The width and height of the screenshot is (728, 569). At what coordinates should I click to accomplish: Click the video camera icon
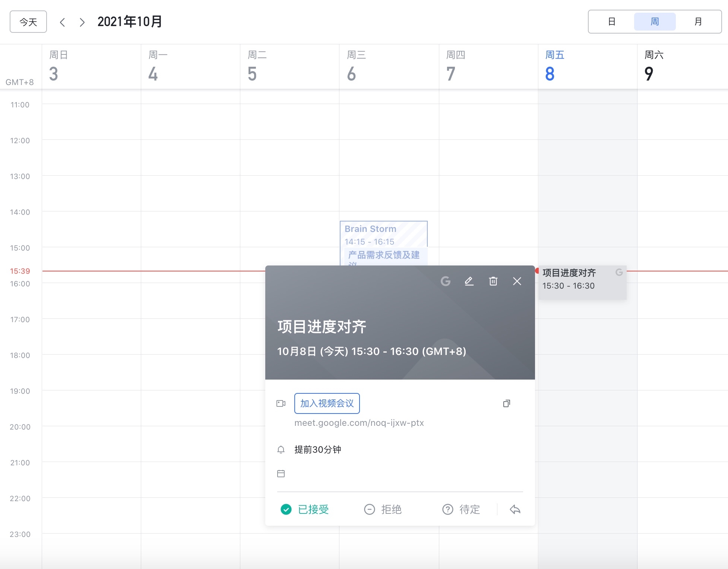pos(281,403)
